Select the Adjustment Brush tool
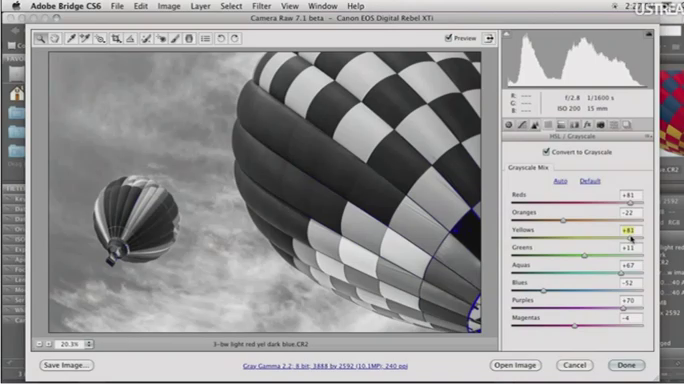 click(175, 38)
